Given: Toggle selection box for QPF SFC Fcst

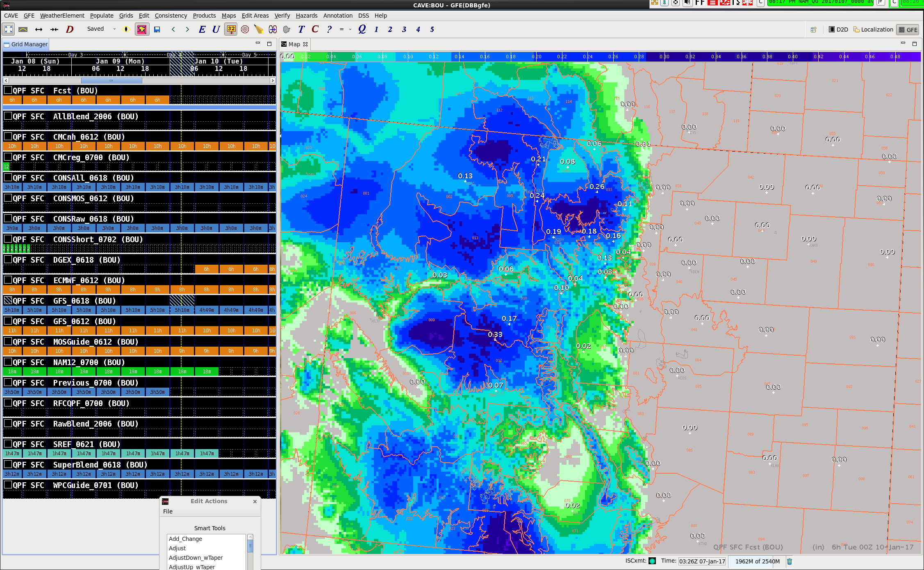Looking at the screenshot, I should (x=8, y=90).
